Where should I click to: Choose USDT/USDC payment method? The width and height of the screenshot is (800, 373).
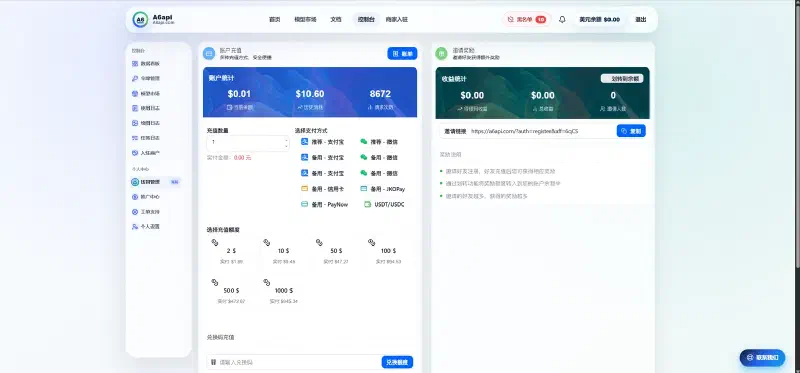pyautogui.click(x=384, y=204)
